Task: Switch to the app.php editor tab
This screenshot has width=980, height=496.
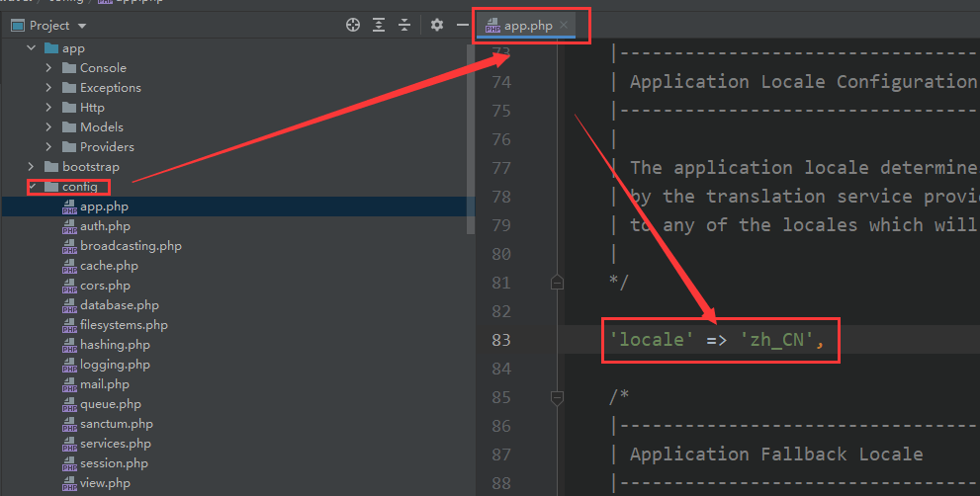Action: [x=527, y=26]
